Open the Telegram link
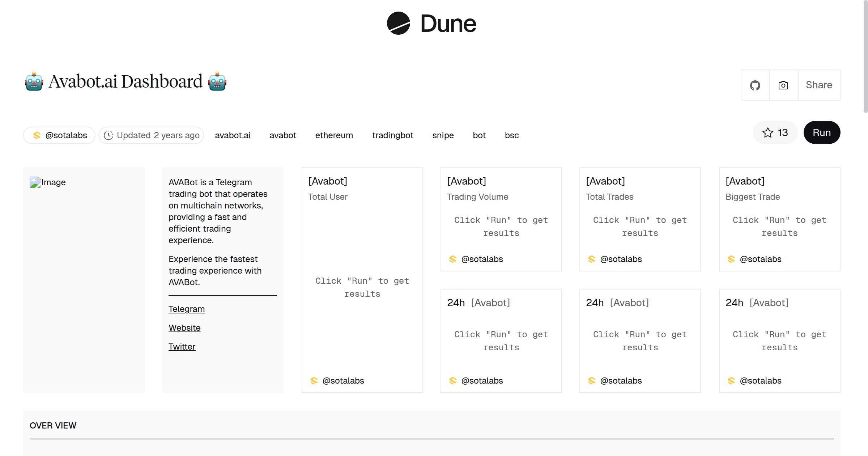 [x=186, y=309]
